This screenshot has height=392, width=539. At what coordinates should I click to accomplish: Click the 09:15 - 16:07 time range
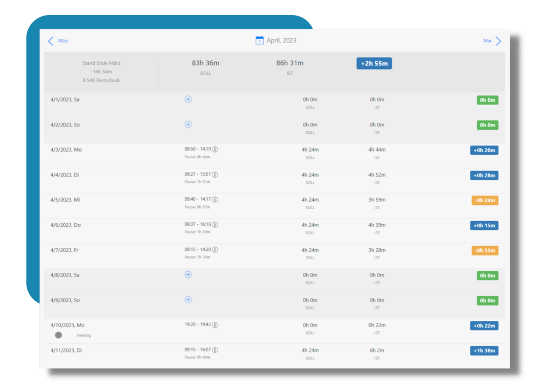click(x=198, y=350)
